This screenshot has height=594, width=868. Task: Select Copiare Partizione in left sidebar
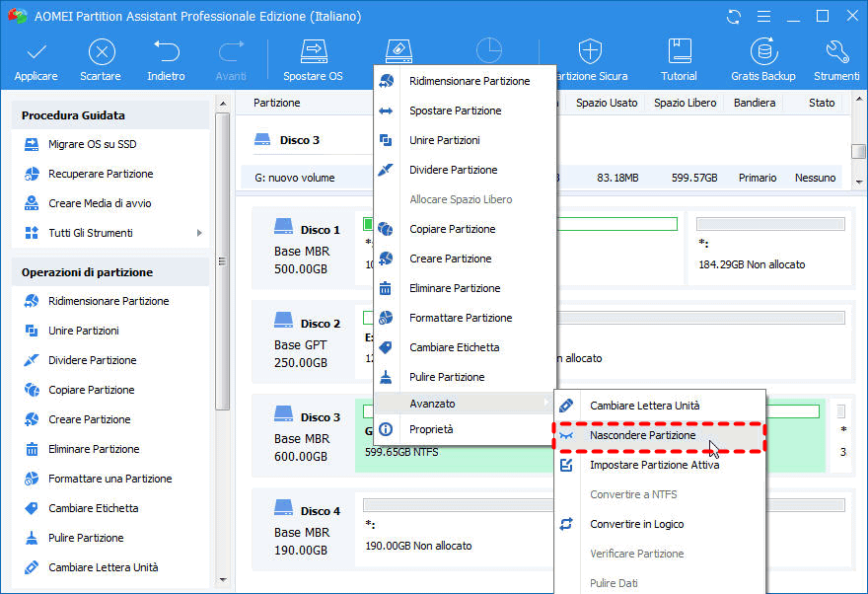tap(92, 390)
